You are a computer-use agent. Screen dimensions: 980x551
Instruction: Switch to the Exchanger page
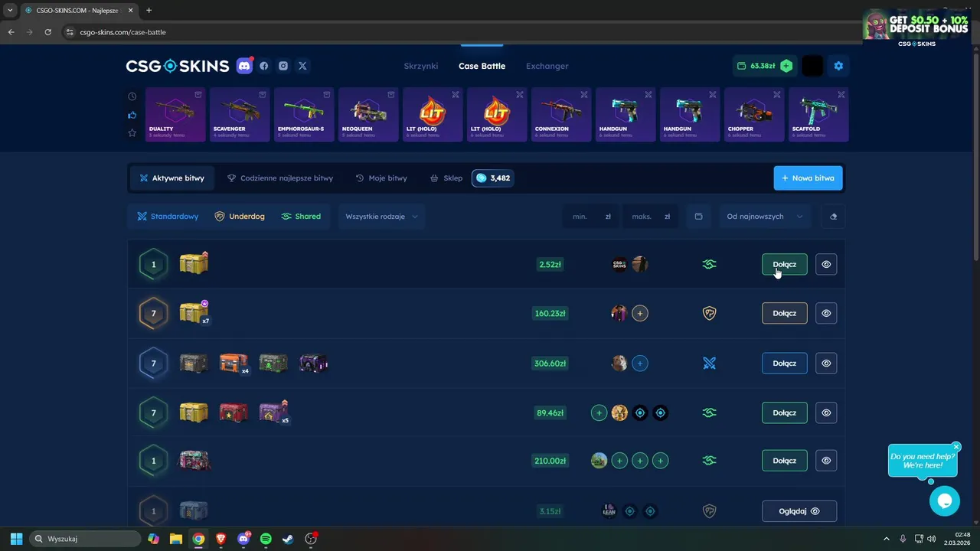[547, 66]
